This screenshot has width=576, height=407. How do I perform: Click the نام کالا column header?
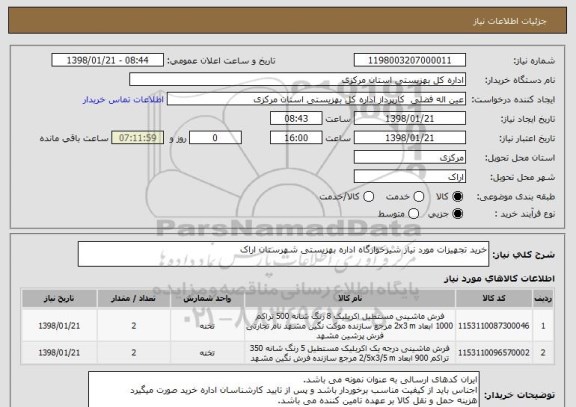(x=350, y=298)
